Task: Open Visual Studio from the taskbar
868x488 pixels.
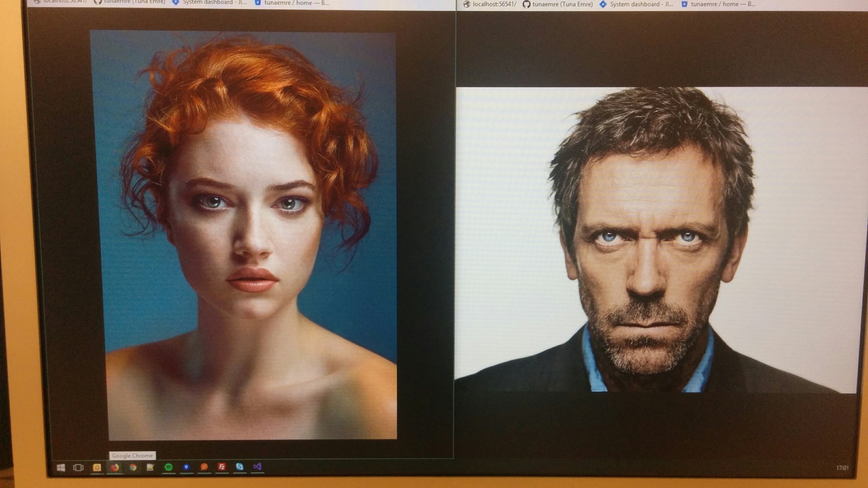Action: pyautogui.click(x=256, y=468)
